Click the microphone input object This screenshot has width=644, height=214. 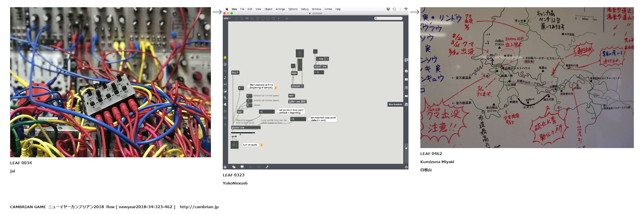(x=300, y=53)
